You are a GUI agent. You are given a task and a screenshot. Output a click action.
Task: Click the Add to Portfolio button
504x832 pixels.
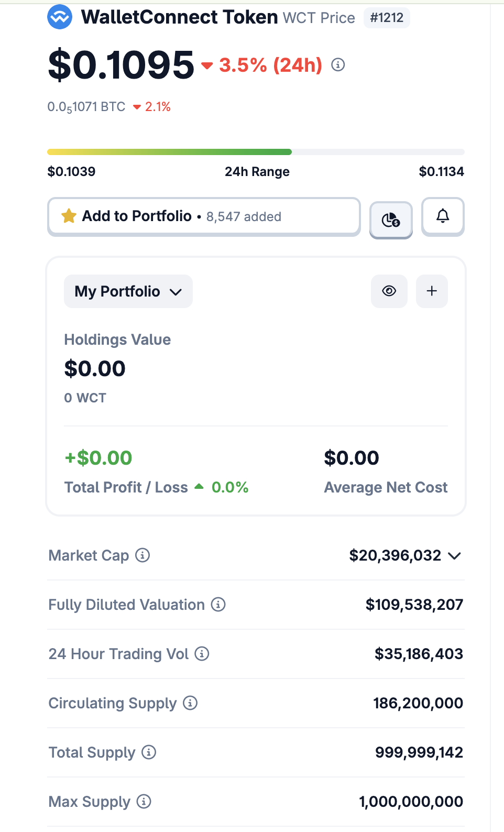click(203, 216)
